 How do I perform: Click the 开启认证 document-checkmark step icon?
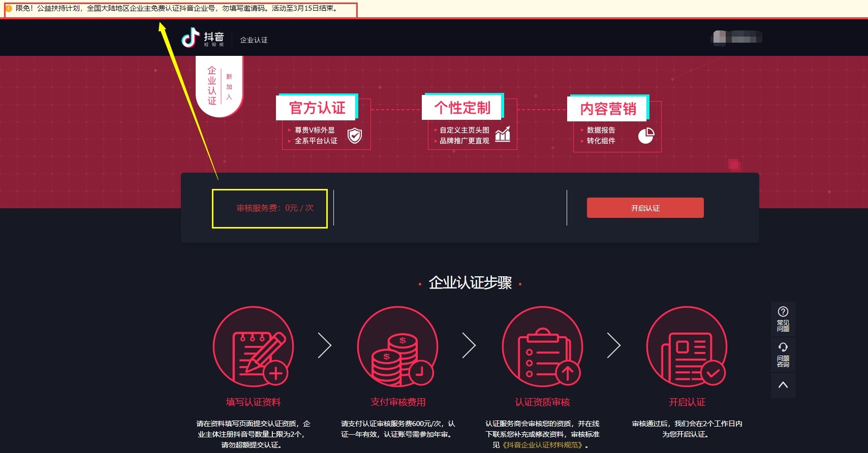tap(687, 346)
